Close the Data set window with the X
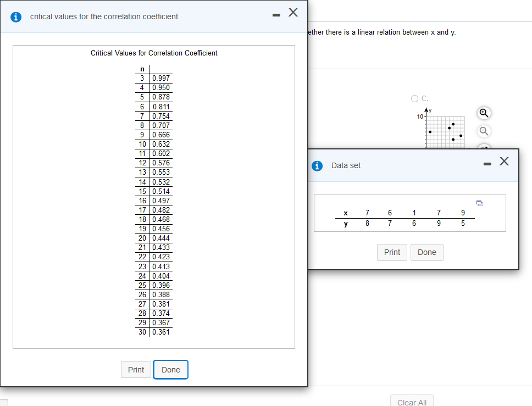 (504, 161)
